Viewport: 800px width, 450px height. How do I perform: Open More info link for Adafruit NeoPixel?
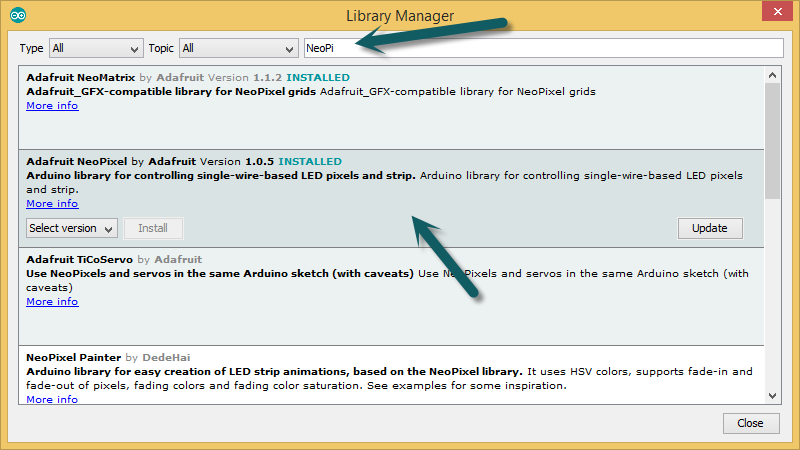pyautogui.click(x=52, y=204)
